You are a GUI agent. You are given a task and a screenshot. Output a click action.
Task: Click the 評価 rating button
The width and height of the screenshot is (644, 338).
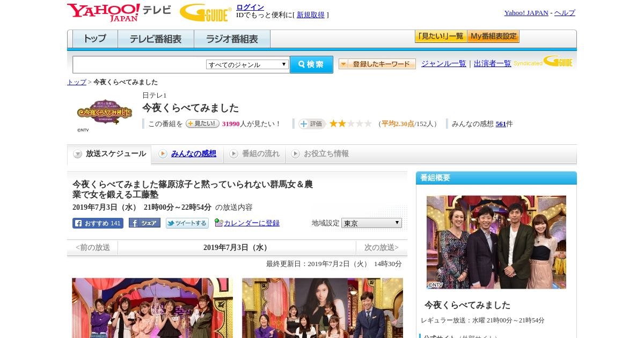tap(312, 124)
